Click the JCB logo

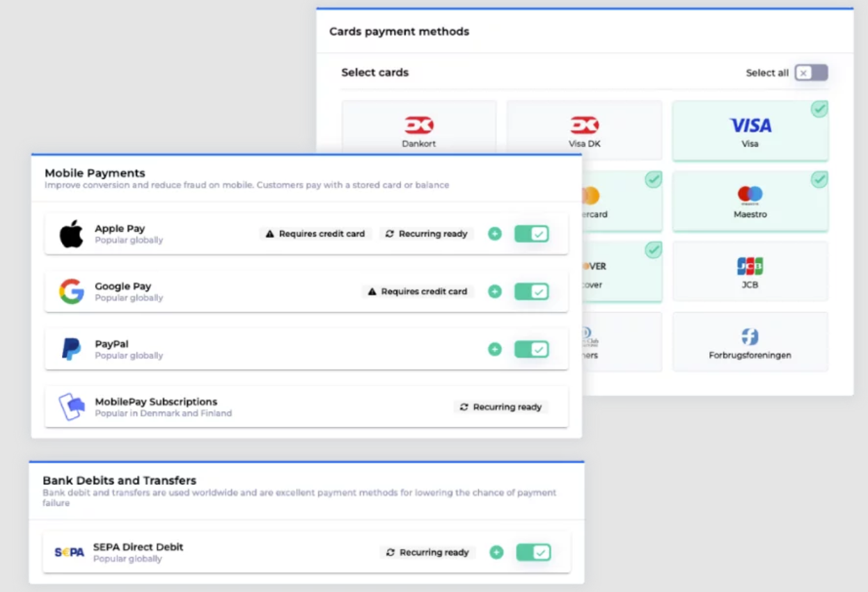(750, 266)
